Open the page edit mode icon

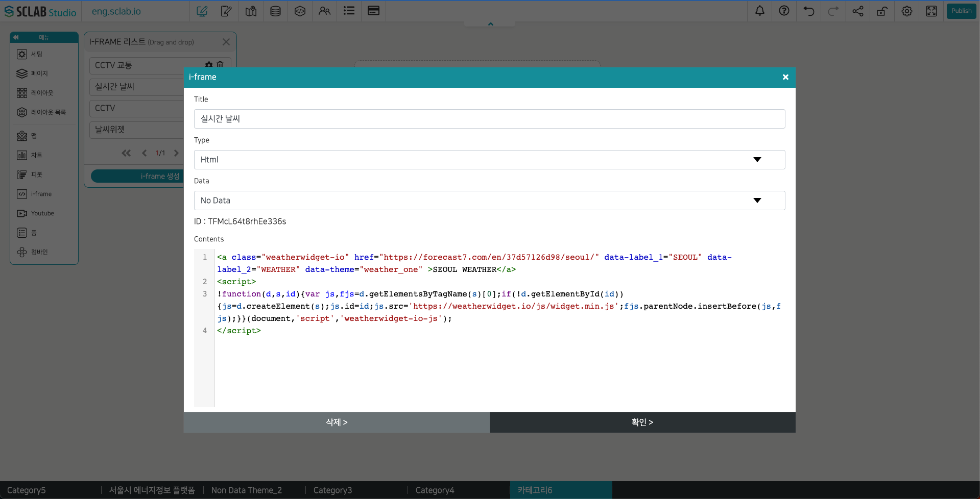pyautogui.click(x=202, y=11)
